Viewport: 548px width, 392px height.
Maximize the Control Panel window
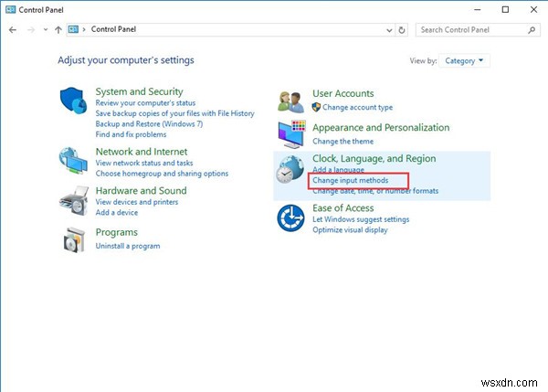point(505,10)
